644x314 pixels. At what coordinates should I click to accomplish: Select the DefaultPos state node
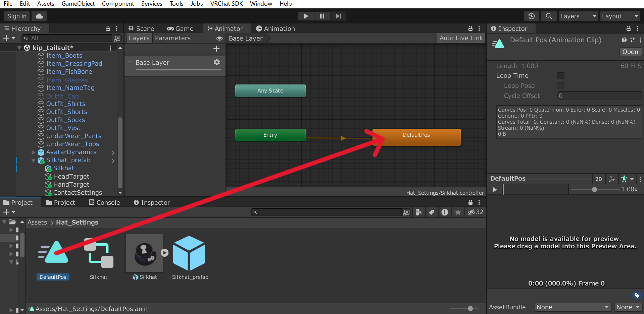tap(416, 137)
